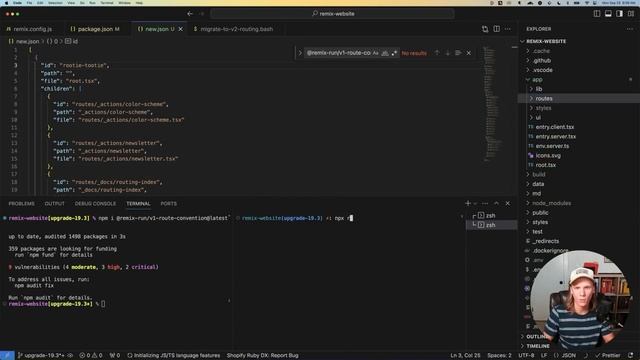The width and height of the screenshot is (640, 360).
Task: Toggle Match Case in find widget
Action: (376, 53)
